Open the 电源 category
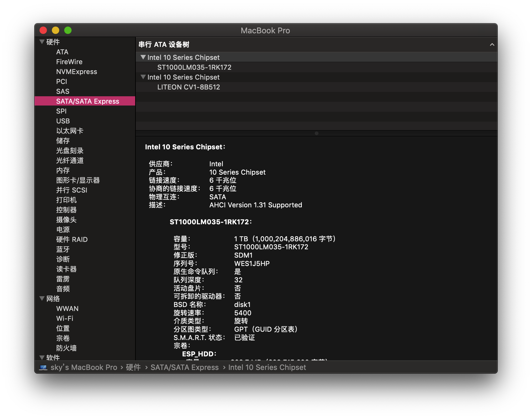Screen dimensions: 532x419 63,230
